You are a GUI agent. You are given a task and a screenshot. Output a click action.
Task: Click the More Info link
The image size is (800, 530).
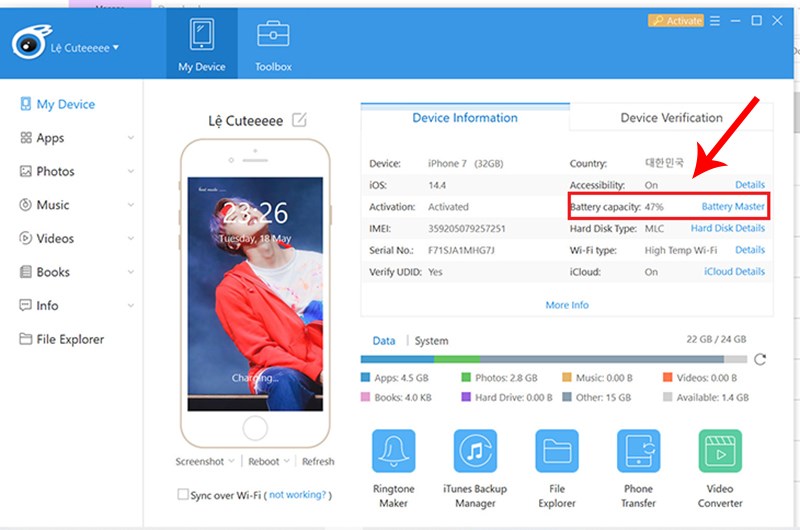[567, 305]
